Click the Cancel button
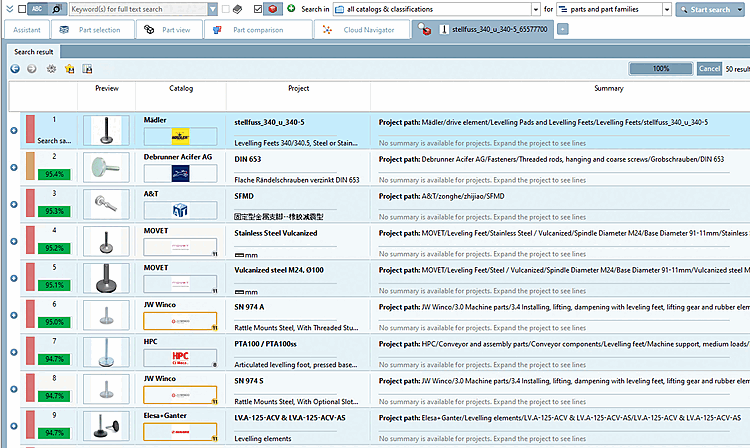 [709, 69]
